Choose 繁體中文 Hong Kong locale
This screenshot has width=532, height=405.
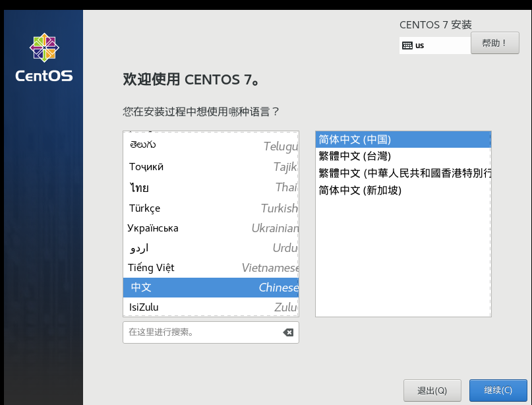point(403,173)
